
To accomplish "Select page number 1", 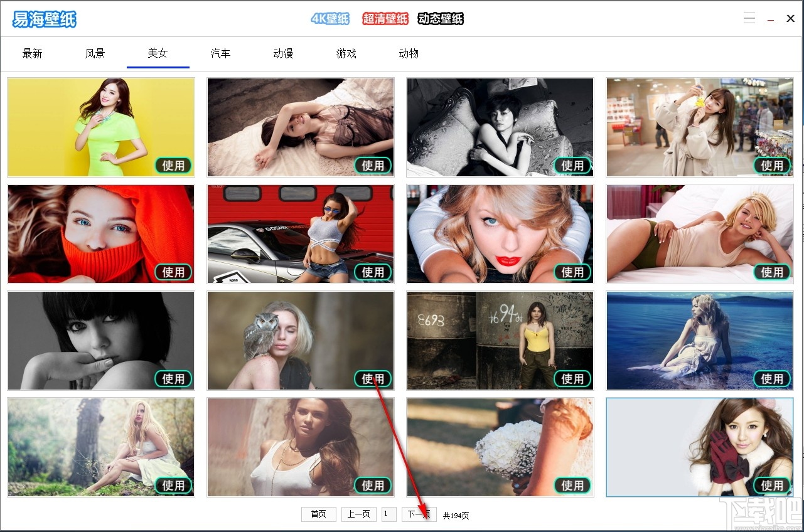I will coord(389,514).
